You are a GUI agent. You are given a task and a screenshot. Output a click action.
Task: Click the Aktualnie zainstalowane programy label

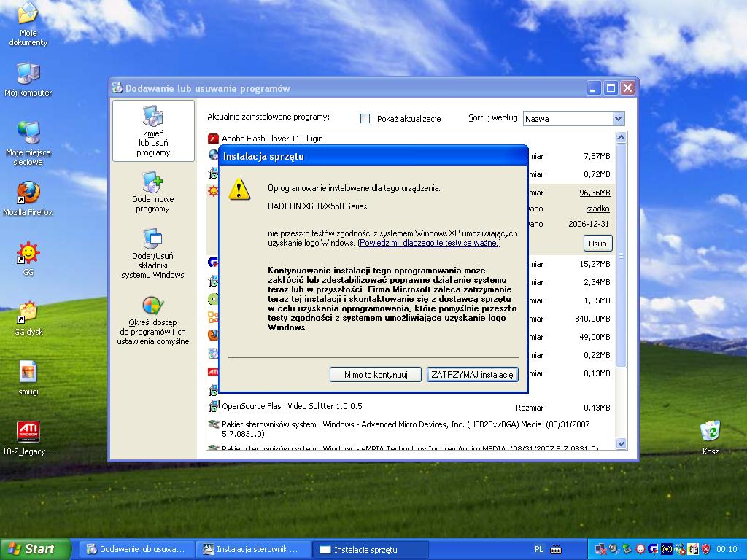[268, 117]
